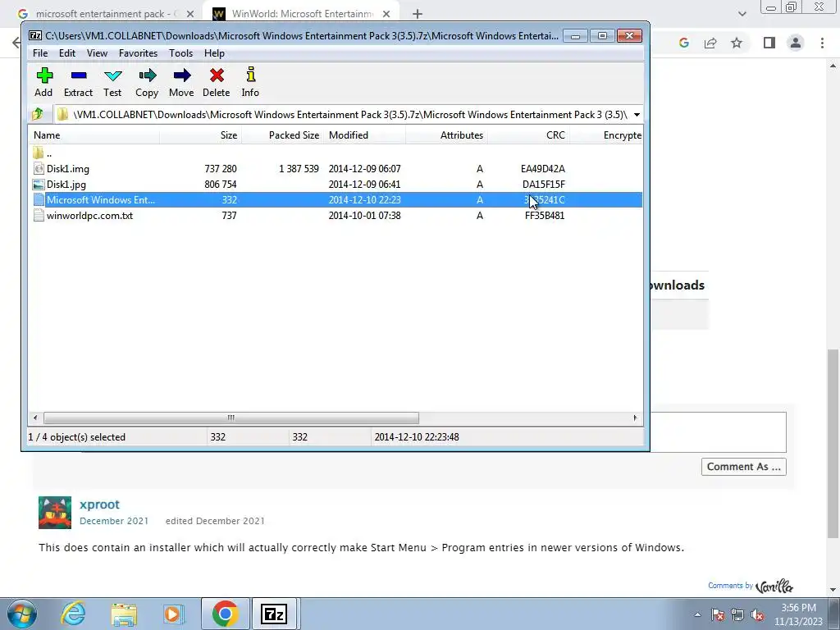Screen dimensions: 840x630
Task: Open Windows Media Player from the taskbar
Action: coord(174,614)
